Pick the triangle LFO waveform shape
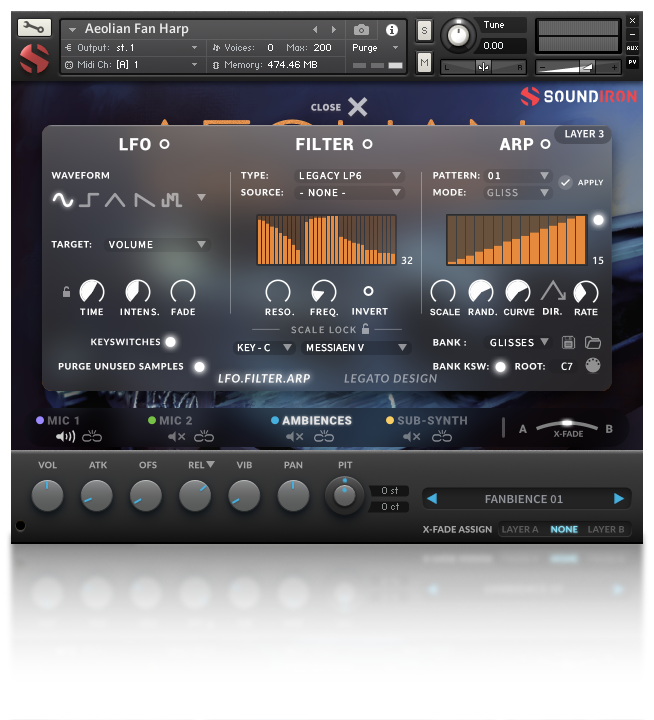The width and height of the screenshot is (654, 720). [116, 200]
